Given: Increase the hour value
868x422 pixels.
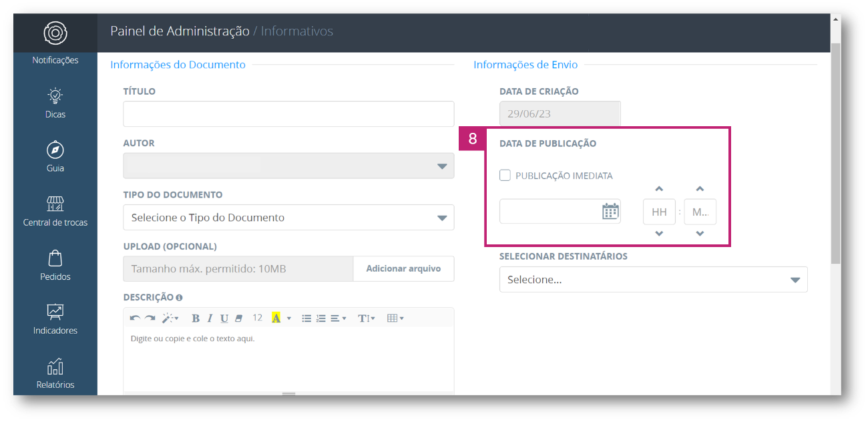Looking at the screenshot, I should (x=659, y=189).
